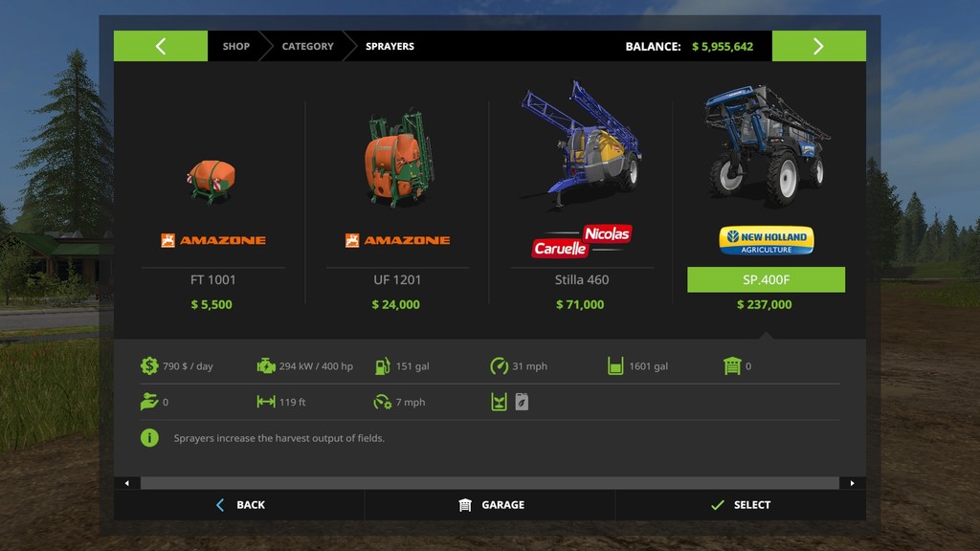980x551 pixels.
Task: Open the CATEGORY breadcrumb
Action: point(307,46)
